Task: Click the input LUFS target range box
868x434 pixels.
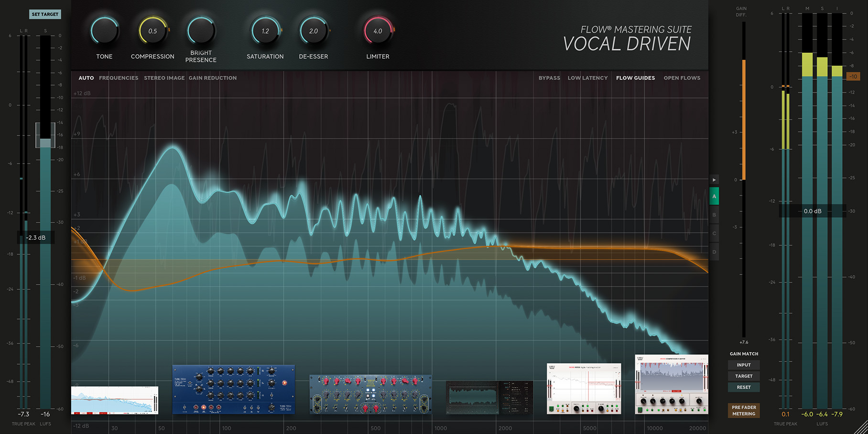Action: (45, 135)
